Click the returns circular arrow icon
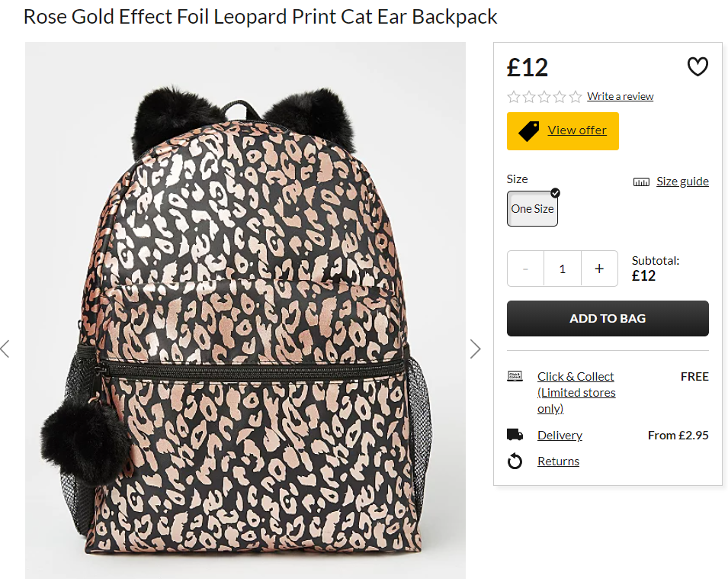 [515, 462]
